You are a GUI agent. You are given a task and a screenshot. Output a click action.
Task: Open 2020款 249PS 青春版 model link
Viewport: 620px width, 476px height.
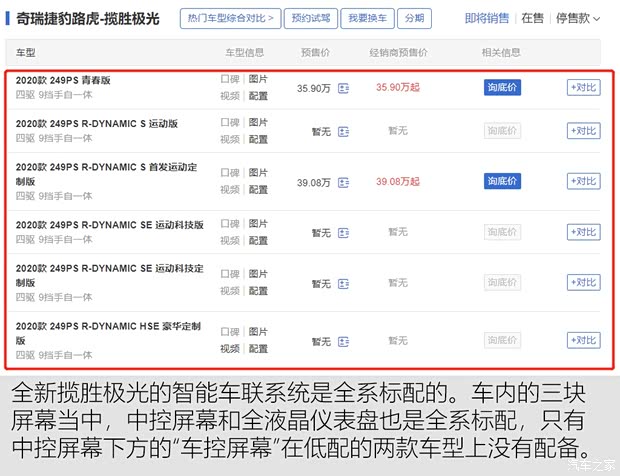click(x=64, y=79)
